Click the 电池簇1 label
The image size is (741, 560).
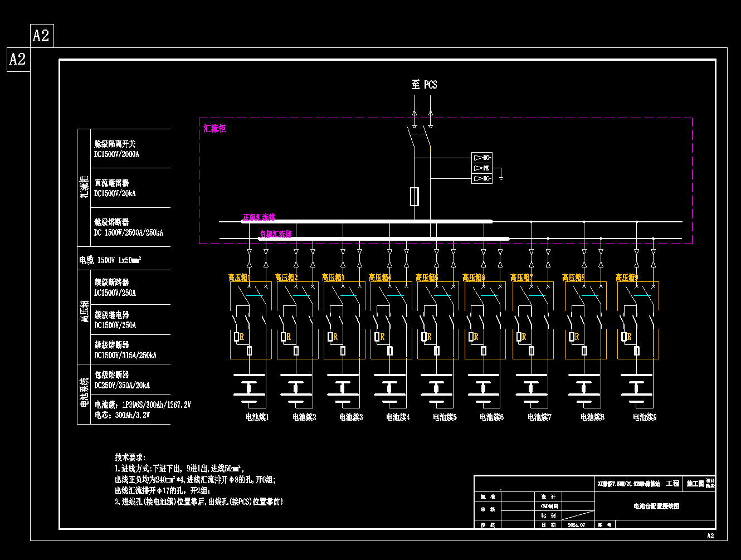[257, 417]
